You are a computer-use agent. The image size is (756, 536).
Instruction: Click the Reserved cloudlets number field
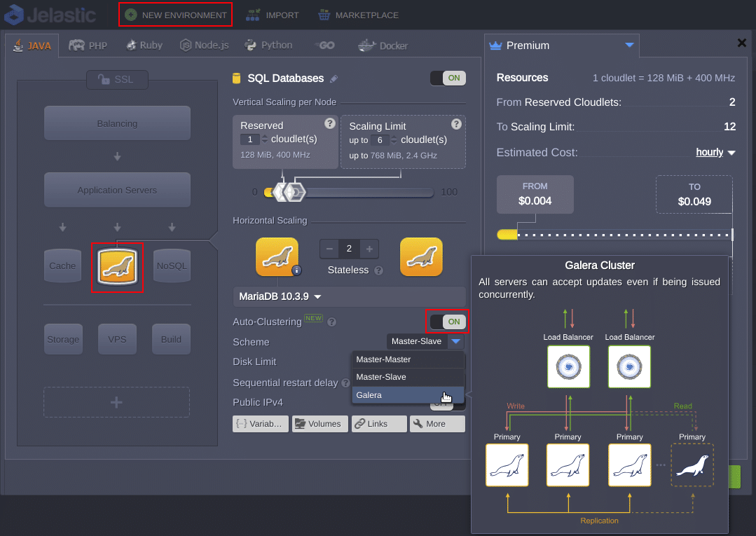pyautogui.click(x=249, y=139)
